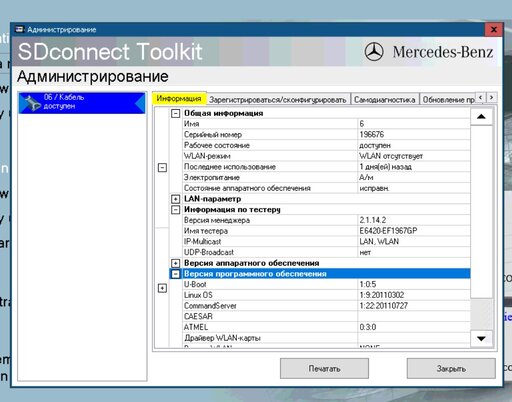Click the Администрирование window title icon

point(20,29)
